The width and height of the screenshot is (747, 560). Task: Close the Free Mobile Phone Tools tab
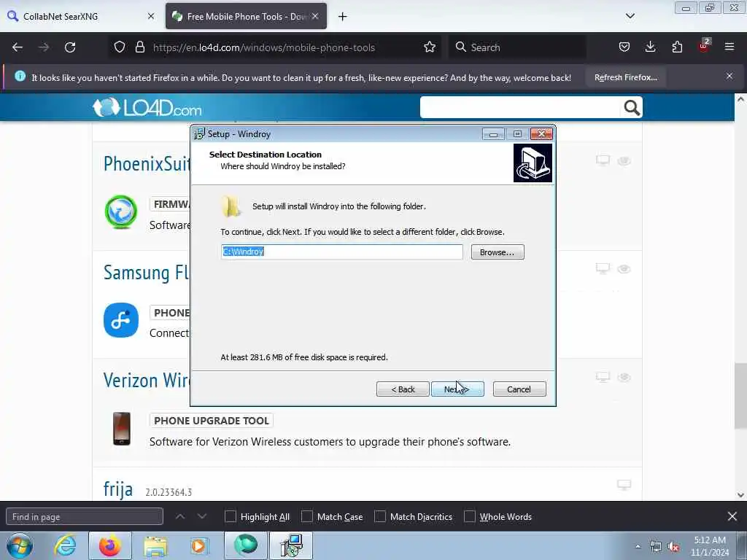(315, 16)
